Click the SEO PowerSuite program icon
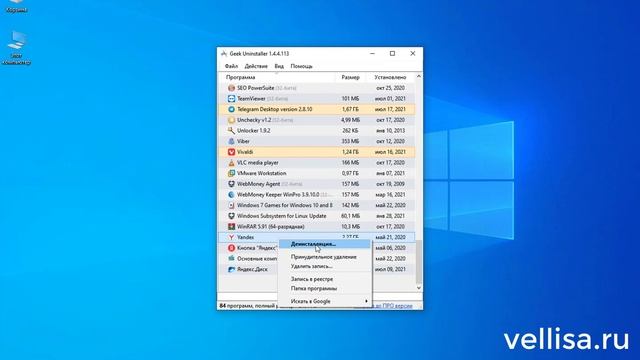 coord(231,88)
